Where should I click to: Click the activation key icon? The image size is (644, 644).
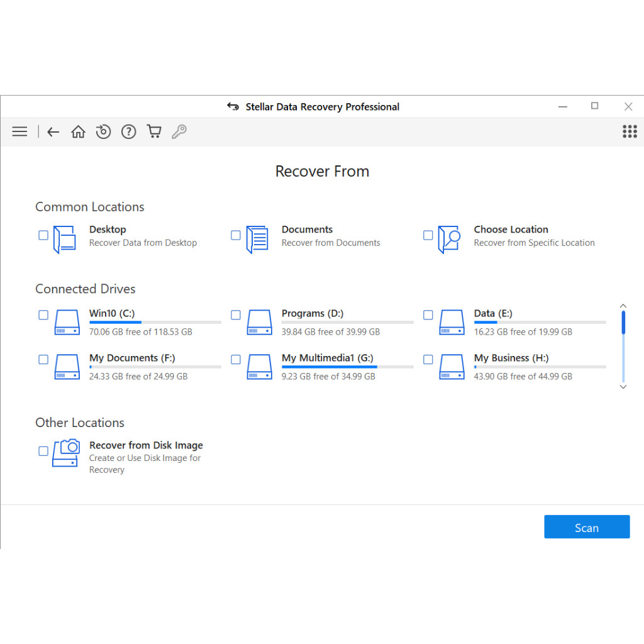pos(179,131)
